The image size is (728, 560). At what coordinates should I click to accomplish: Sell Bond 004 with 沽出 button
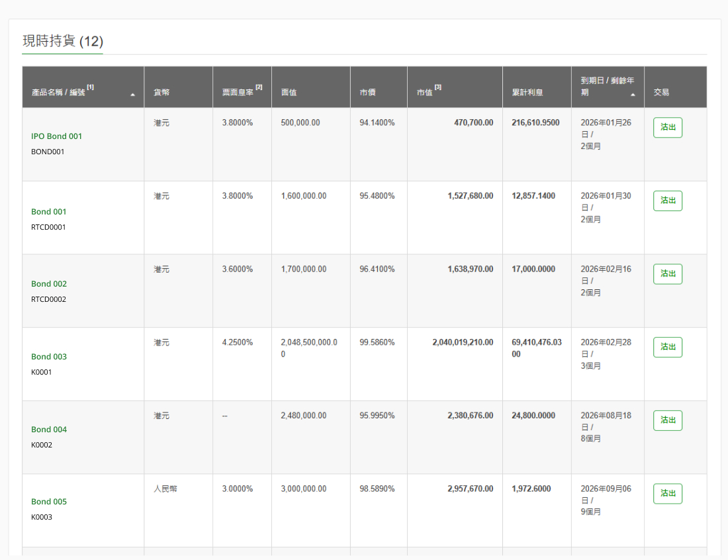(x=667, y=420)
